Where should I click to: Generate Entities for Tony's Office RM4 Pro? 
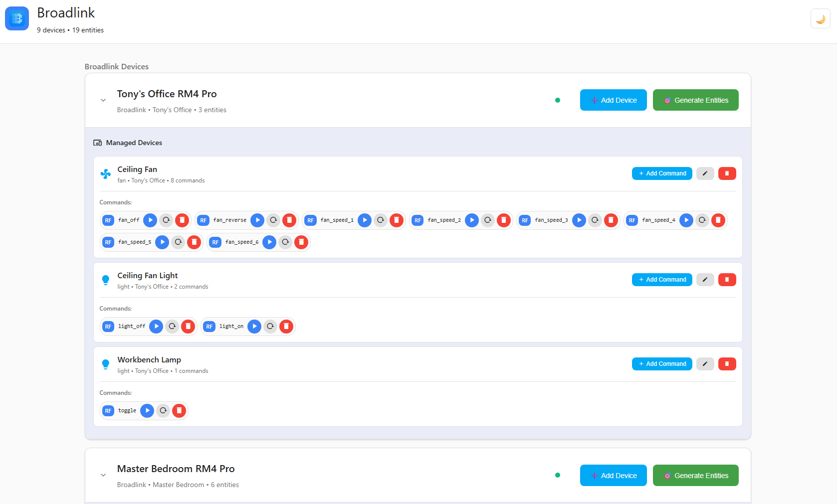(x=695, y=100)
